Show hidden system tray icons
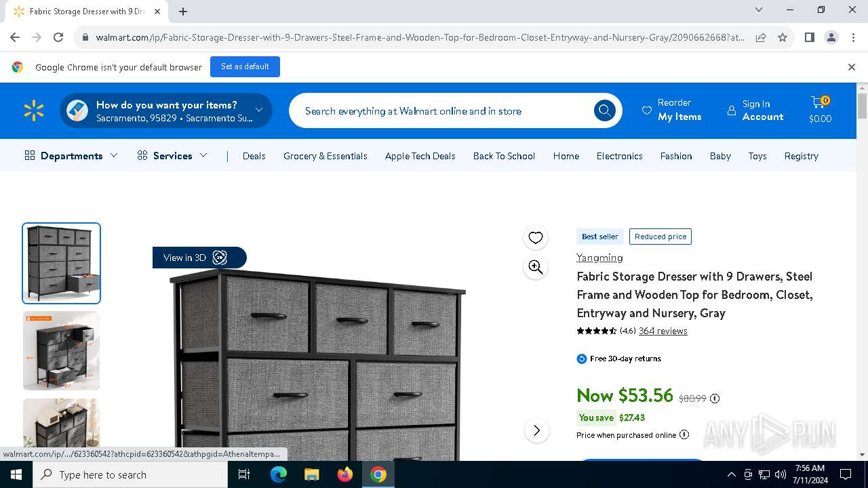The width and height of the screenshot is (868, 488). [731, 474]
